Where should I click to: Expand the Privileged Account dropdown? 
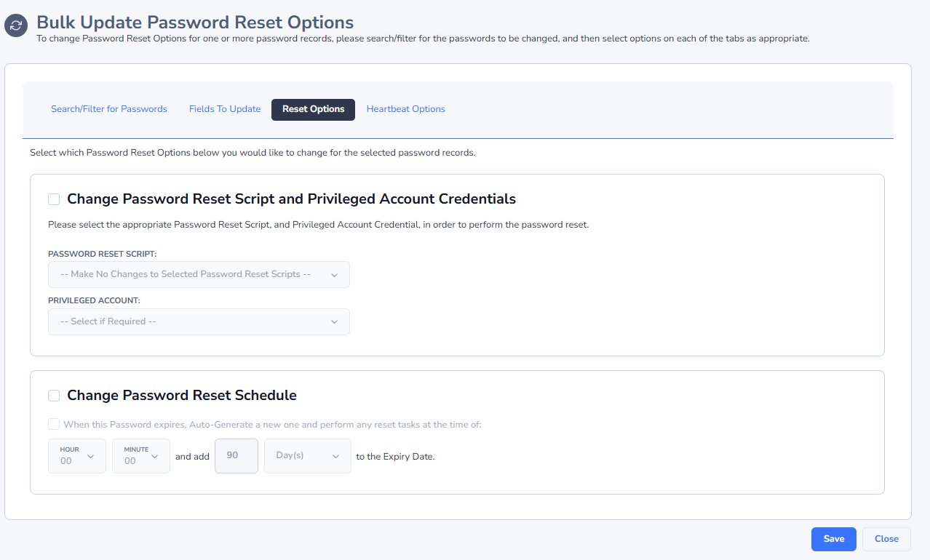click(199, 321)
